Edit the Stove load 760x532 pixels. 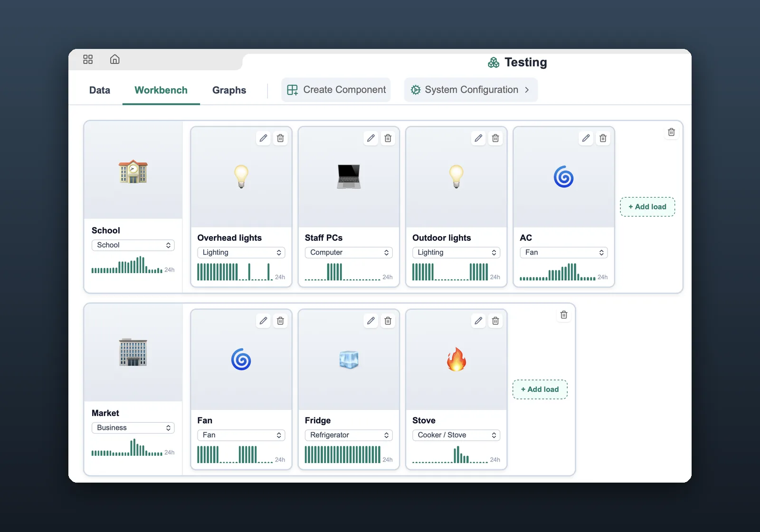click(478, 321)
